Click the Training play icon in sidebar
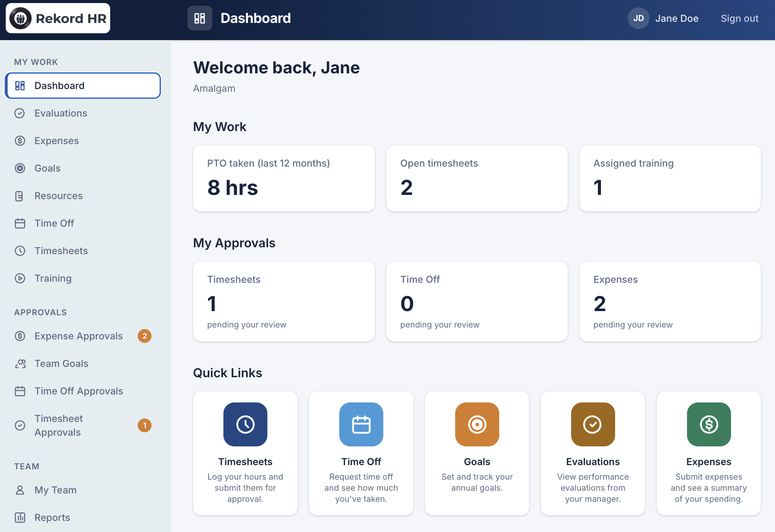The height and width of the screenshot is (532, 775). [20, 278]
